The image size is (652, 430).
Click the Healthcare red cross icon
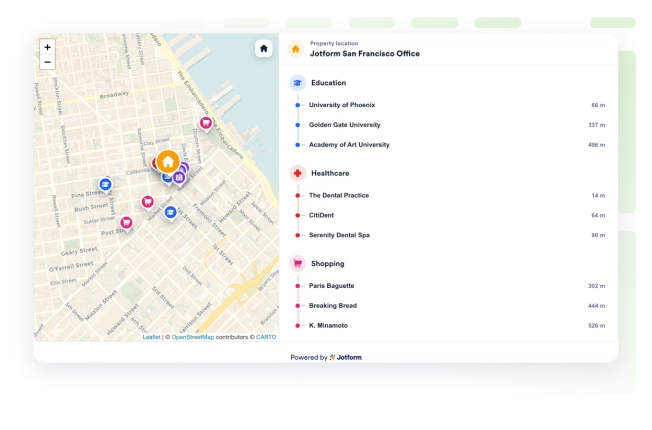(298, 173)
